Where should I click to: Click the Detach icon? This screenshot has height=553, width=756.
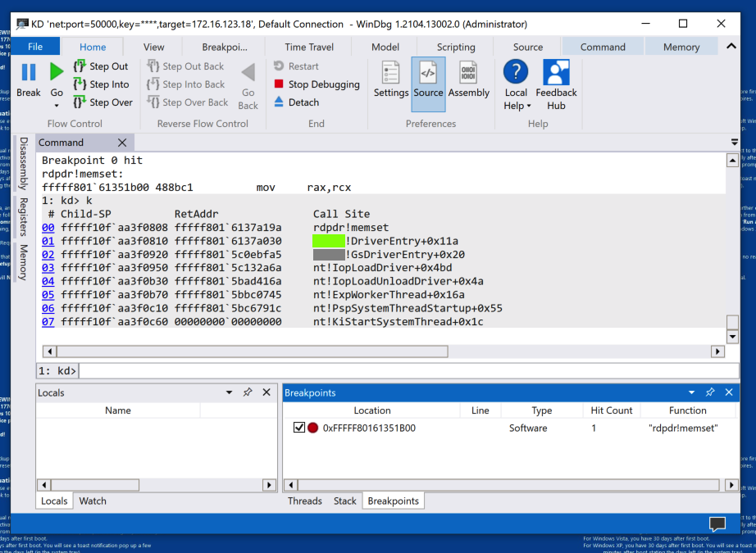click(279, 102)
